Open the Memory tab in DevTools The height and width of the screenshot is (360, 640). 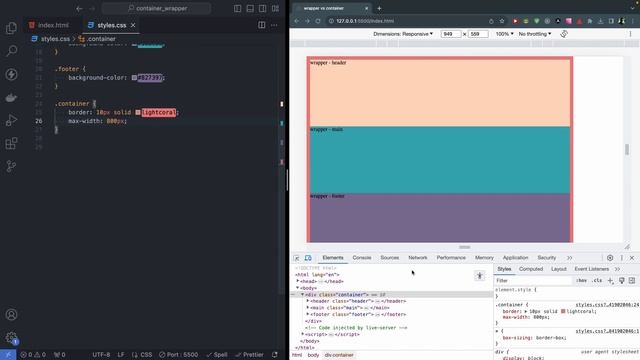[x=484, y=258]
